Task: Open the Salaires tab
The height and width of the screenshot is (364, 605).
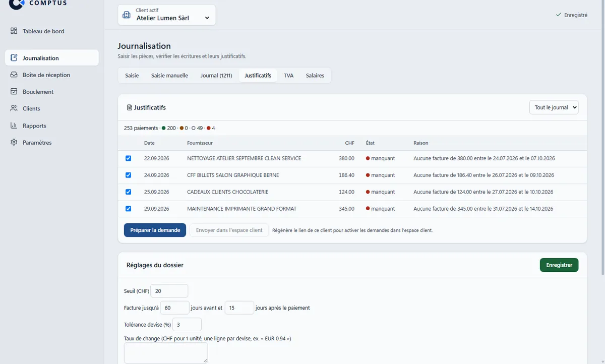Action: click(315, 76)
